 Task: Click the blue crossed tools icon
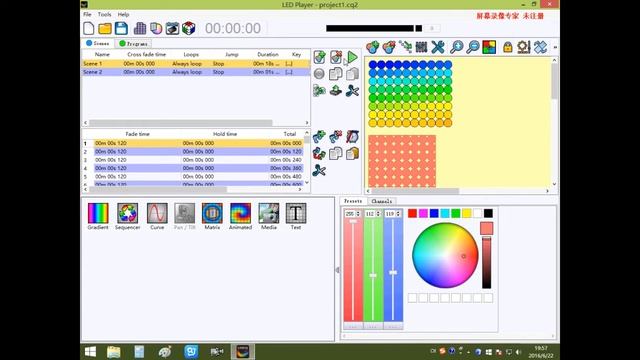click(x=540, y=47)
